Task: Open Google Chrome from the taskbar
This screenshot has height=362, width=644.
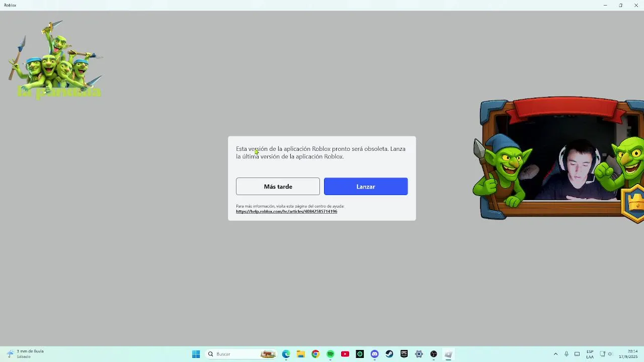Action: (315, 354)
